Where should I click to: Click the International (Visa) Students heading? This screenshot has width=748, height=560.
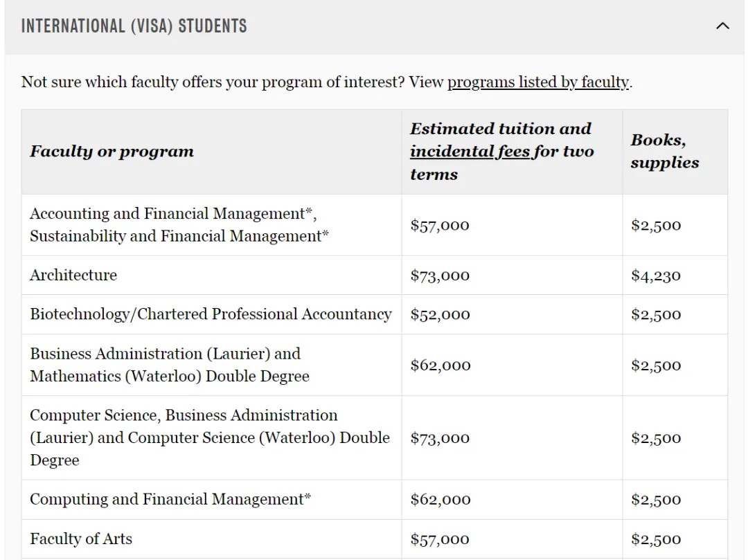coord(134,26)
